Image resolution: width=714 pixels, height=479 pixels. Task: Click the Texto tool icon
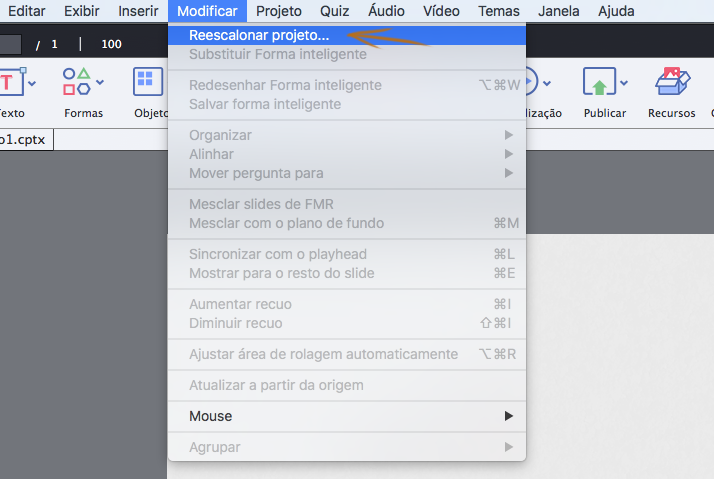[x=10, y=82]
